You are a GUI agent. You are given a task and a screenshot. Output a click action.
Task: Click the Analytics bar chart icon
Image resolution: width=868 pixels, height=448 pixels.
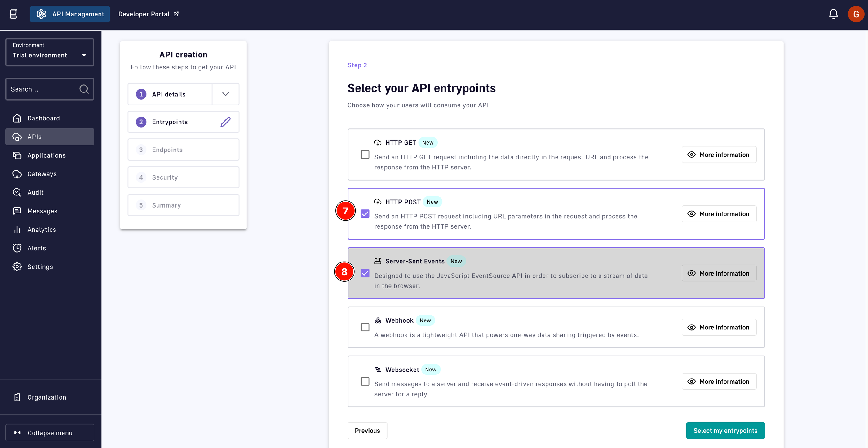(17, 229)
